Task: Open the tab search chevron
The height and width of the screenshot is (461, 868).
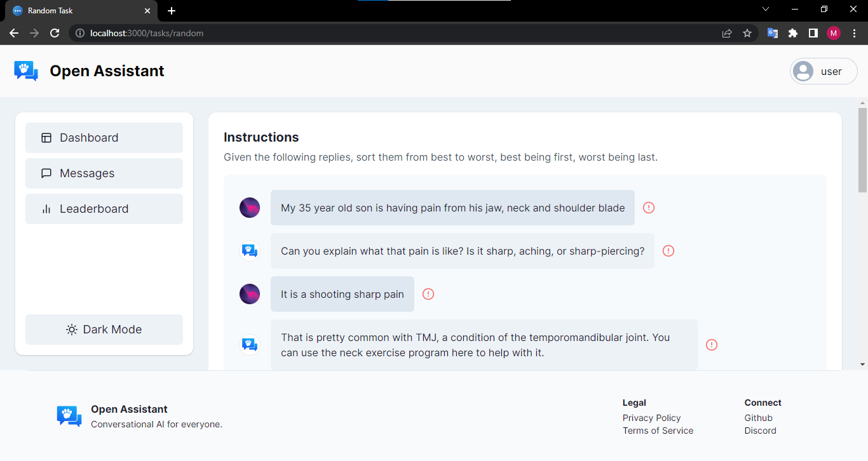Action: (x=766, y=10)
